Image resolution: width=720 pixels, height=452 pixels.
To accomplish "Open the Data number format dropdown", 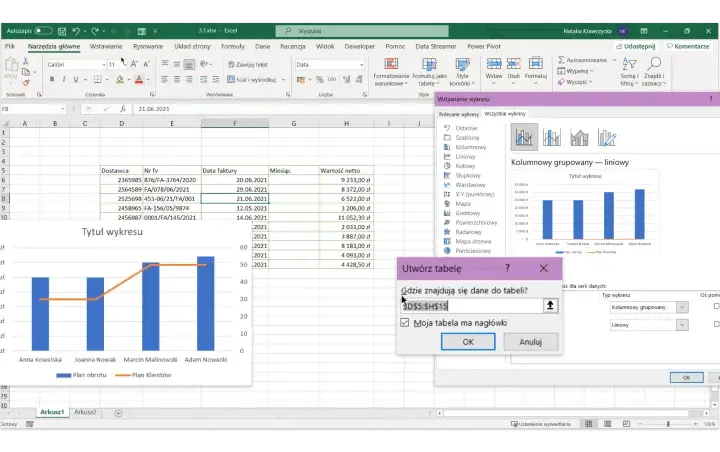I will (x=361, y=65).
